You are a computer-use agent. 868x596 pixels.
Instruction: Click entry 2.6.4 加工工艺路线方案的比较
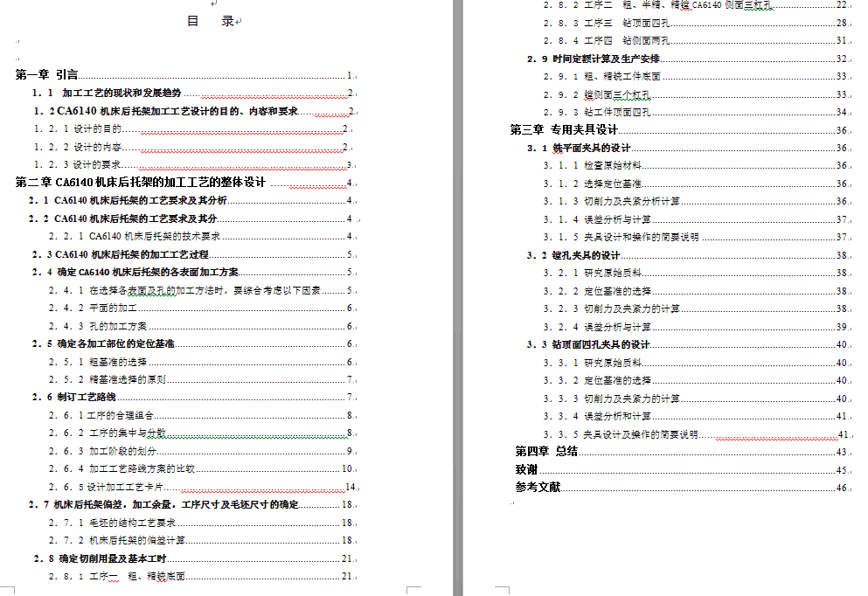202,468
